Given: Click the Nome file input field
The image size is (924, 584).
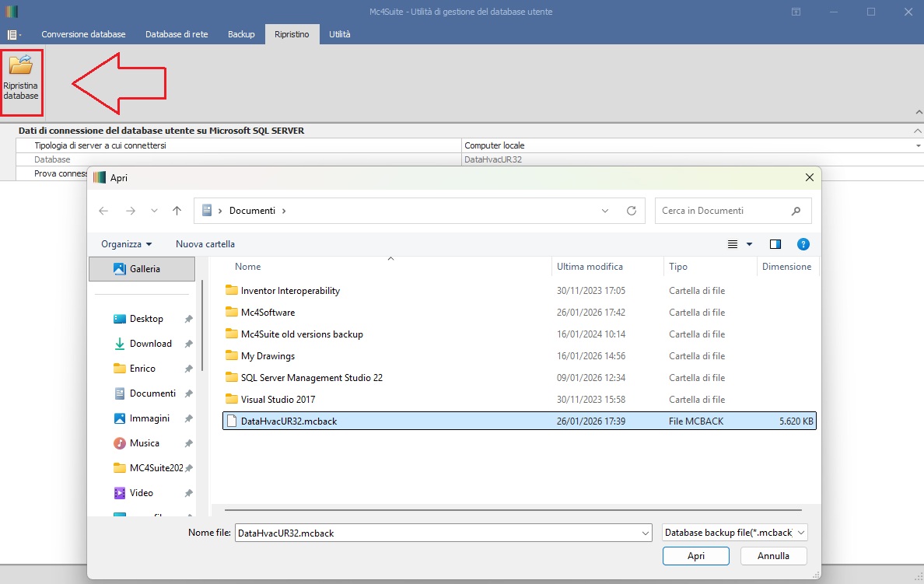Looking at the screenshot, I should 443,532.
